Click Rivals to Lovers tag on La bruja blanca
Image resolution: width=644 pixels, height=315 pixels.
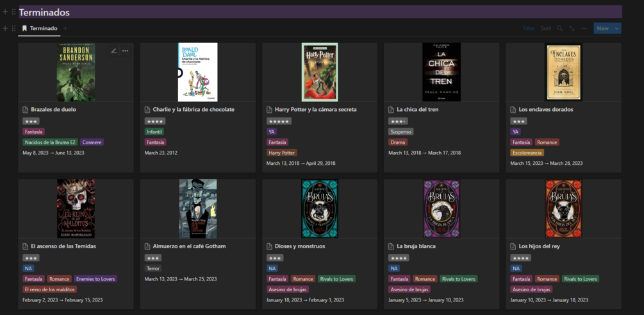[x=458, y=279]
